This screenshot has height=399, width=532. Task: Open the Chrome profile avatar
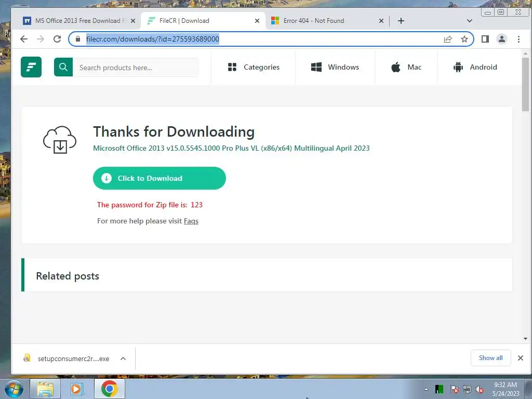[x=502, y=39]
